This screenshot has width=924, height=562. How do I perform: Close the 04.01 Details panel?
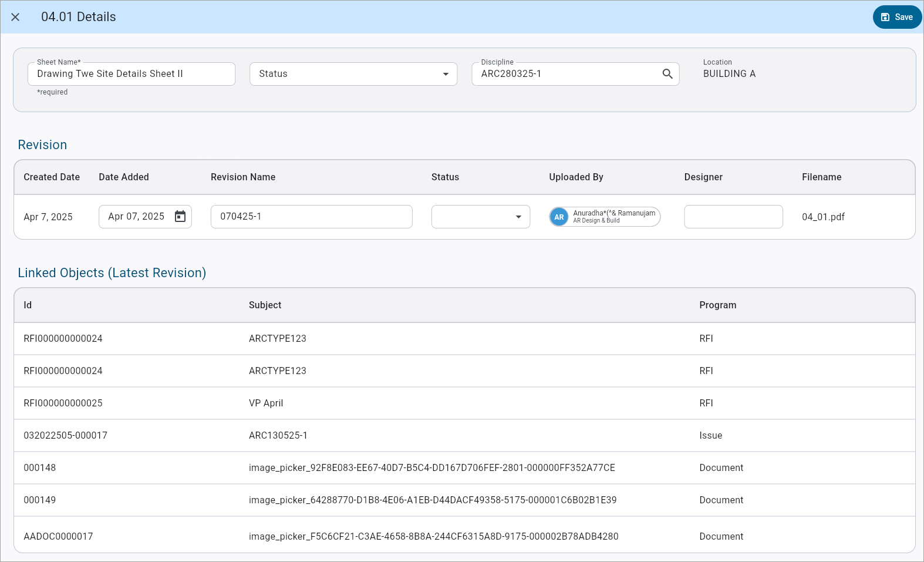15,17
